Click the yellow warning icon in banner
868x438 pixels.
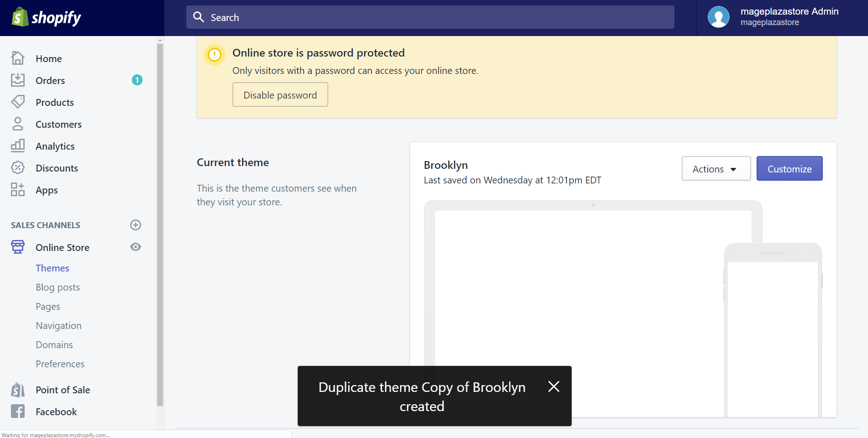(x=214, y=55)
